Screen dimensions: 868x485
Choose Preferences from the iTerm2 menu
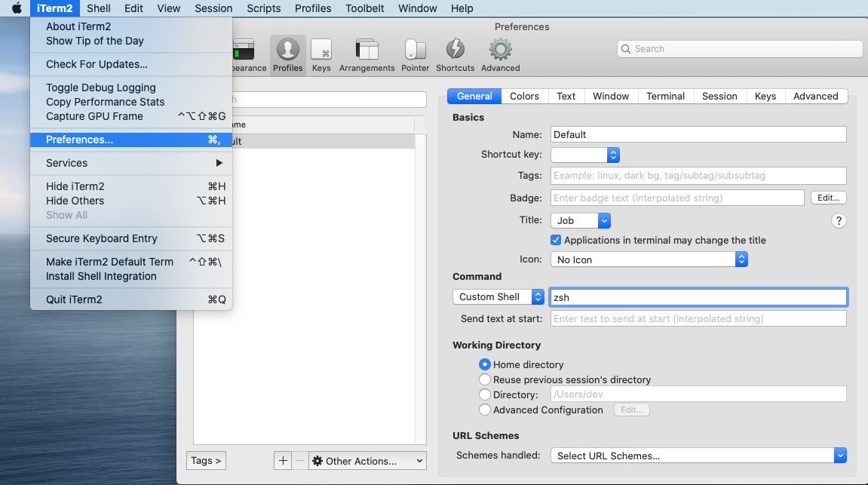tap(131, 140)
